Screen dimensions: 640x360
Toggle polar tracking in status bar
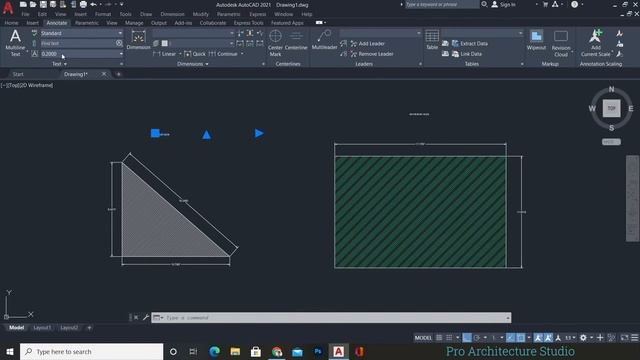[x=476, y=338]
